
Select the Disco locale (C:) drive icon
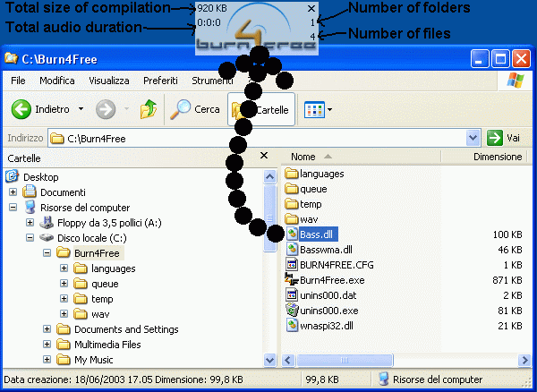(47, 237)
